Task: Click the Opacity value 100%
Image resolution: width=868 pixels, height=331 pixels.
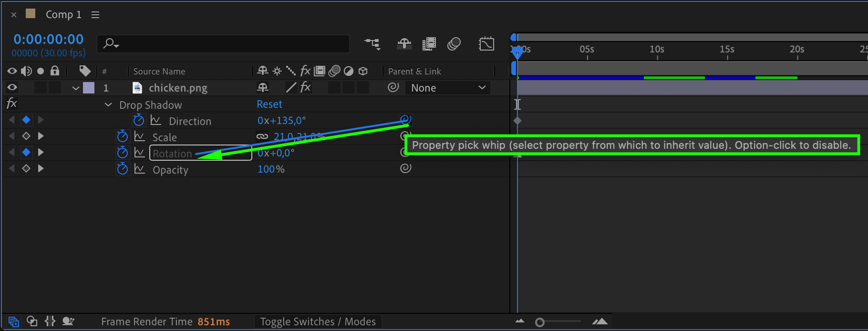Action: tap(271, 169)
